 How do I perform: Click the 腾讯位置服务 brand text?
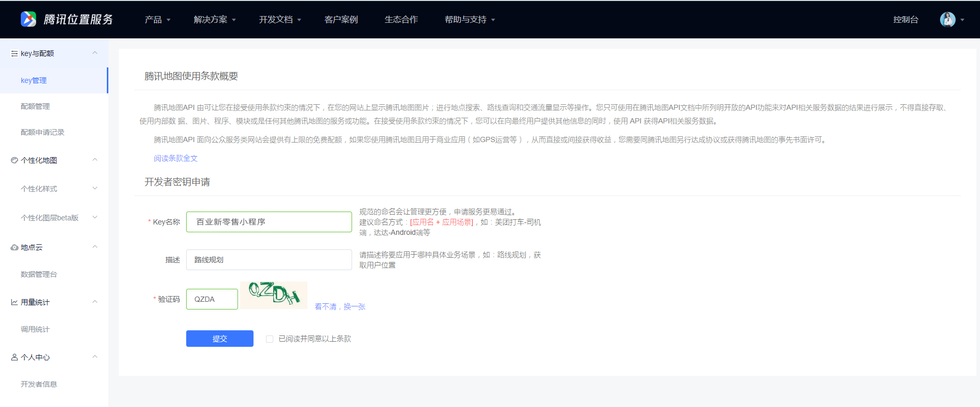pos(78,20)
